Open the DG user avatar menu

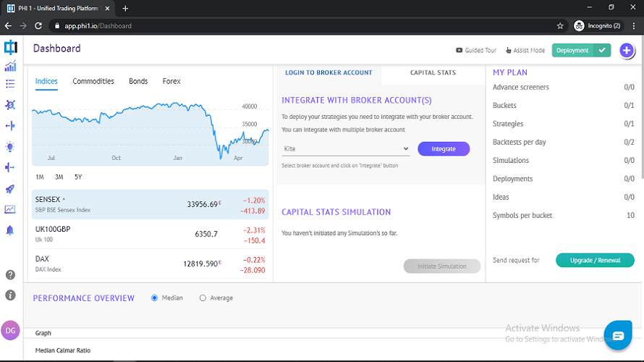point(11,330)
